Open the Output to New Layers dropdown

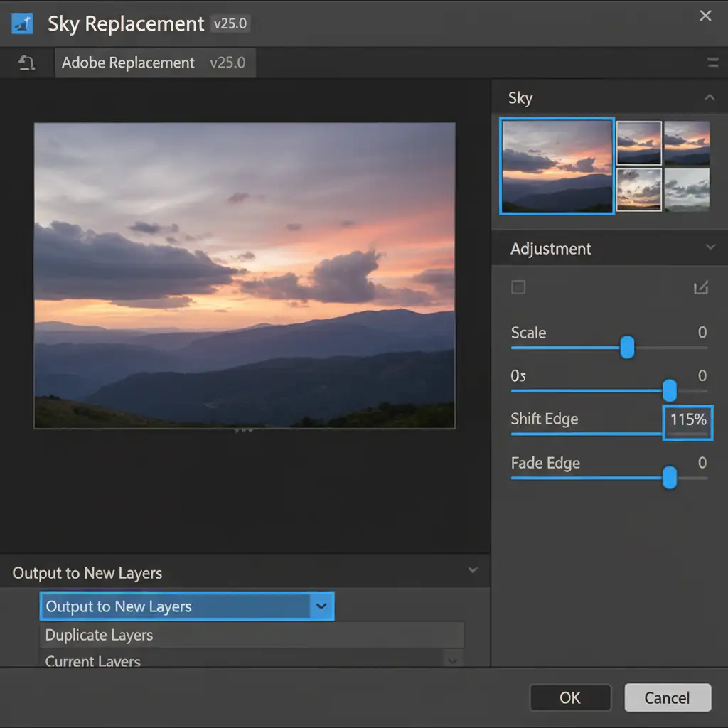[x=321, y=606]
